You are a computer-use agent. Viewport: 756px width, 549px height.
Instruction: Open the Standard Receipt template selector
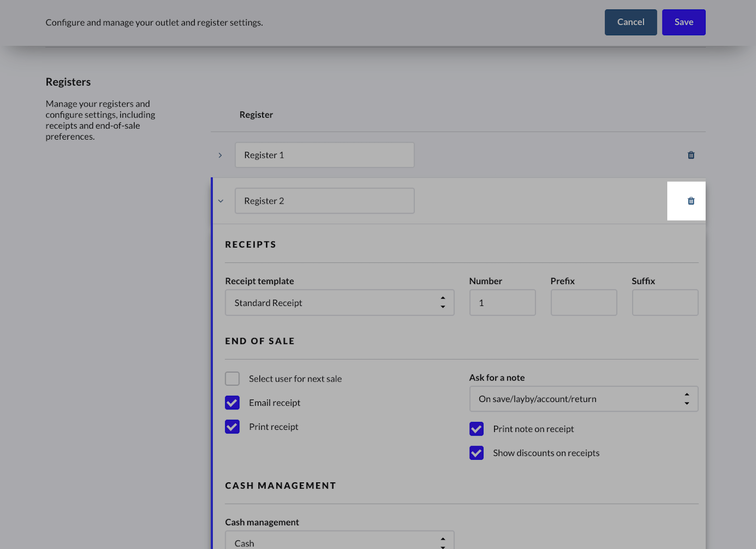point(339,302)
